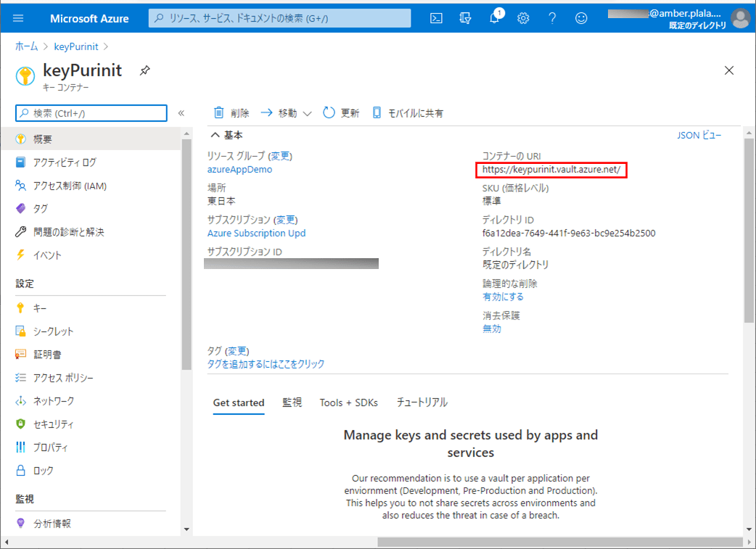Click sidebar scrollbar up arrow

tap(186, 133)
